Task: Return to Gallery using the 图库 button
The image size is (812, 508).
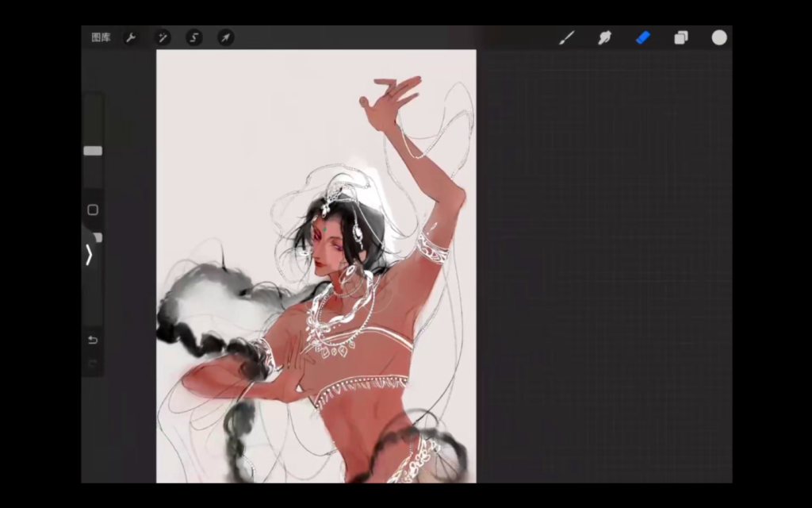Action: 101,37
